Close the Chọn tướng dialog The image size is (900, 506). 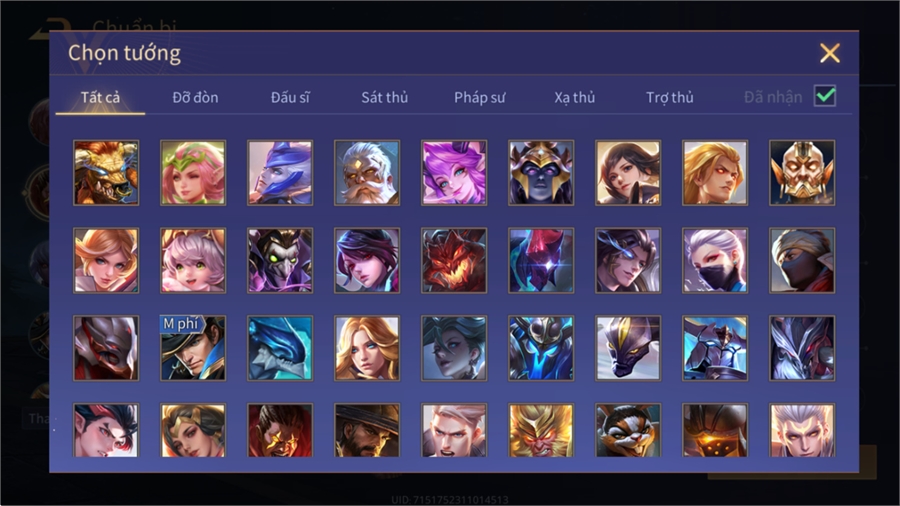(830, 53)
